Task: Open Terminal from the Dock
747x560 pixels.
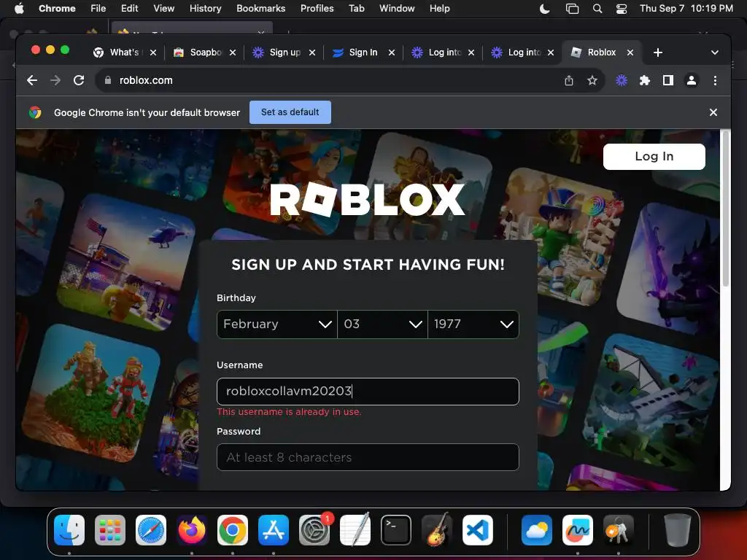Action: [396, 530]
